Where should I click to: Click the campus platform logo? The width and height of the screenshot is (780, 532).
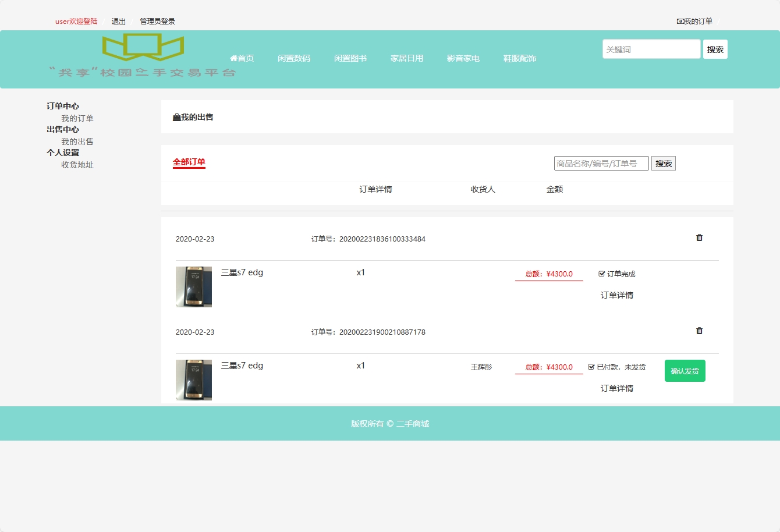click(143, 55)
